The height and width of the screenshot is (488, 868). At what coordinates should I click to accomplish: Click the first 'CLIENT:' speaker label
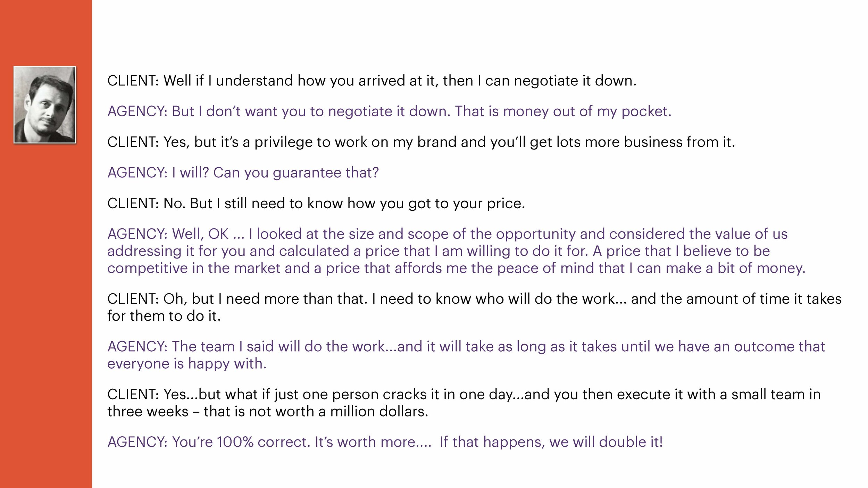[133, 81]
